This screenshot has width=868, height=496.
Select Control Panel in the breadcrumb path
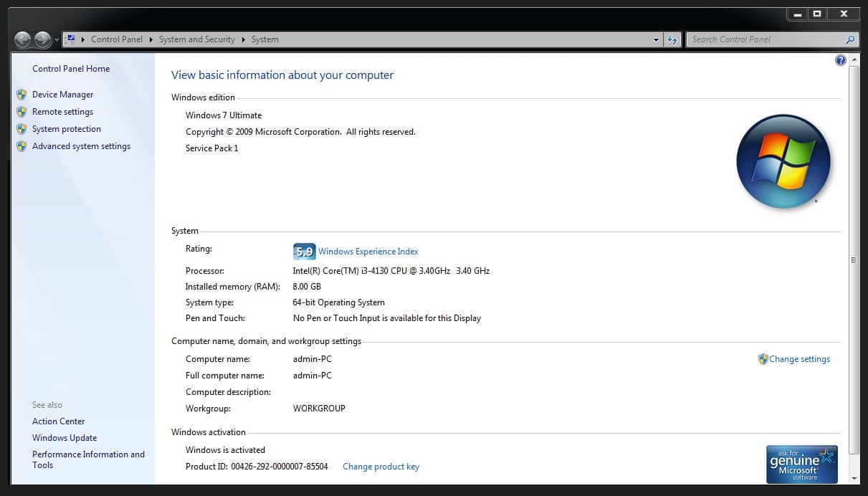tap(117, 39)
